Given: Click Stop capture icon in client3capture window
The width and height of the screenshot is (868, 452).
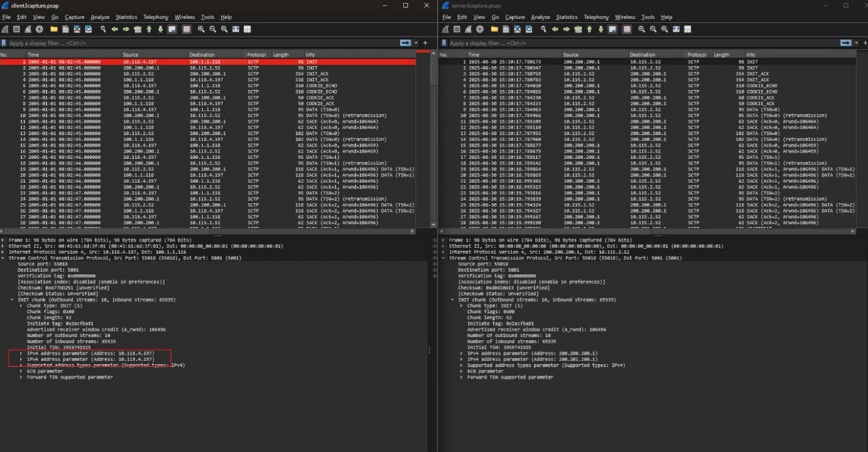Looking at the screenshot, I should pos(16,29).
